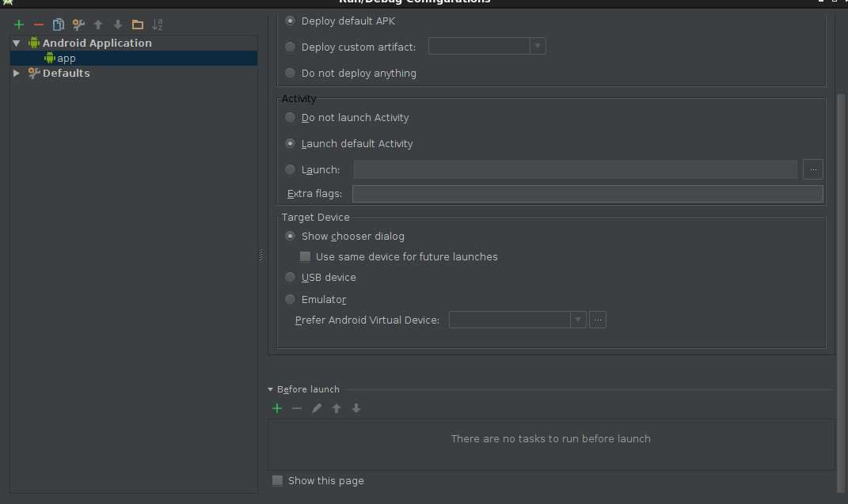Select the app configuration in tree
The image size is (848, 504).
[134, 58]
